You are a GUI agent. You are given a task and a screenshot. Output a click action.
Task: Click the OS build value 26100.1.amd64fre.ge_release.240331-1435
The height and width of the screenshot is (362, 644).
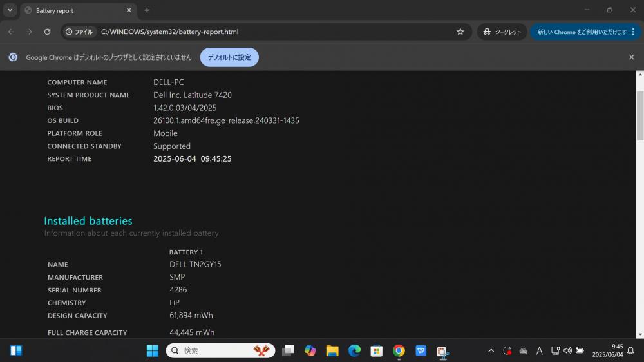tap(226, 120)
